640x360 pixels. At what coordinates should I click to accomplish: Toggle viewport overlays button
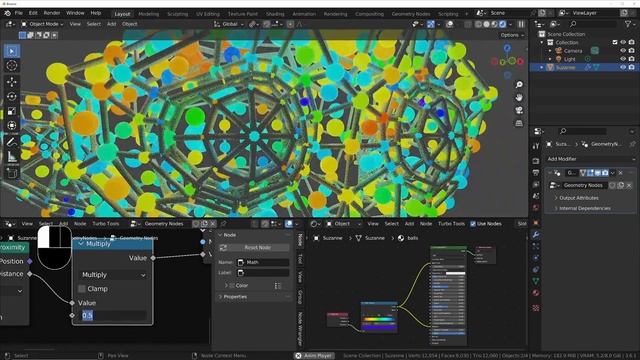(449, 24)
